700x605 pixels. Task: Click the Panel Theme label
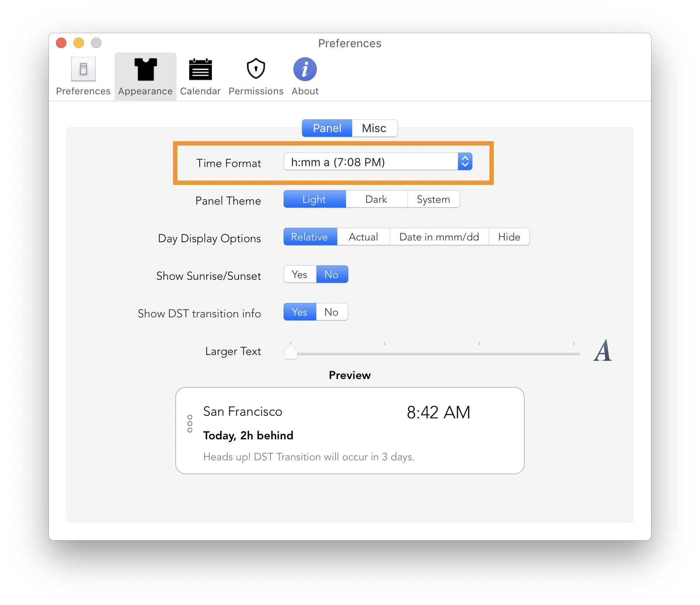pos(228,201)
